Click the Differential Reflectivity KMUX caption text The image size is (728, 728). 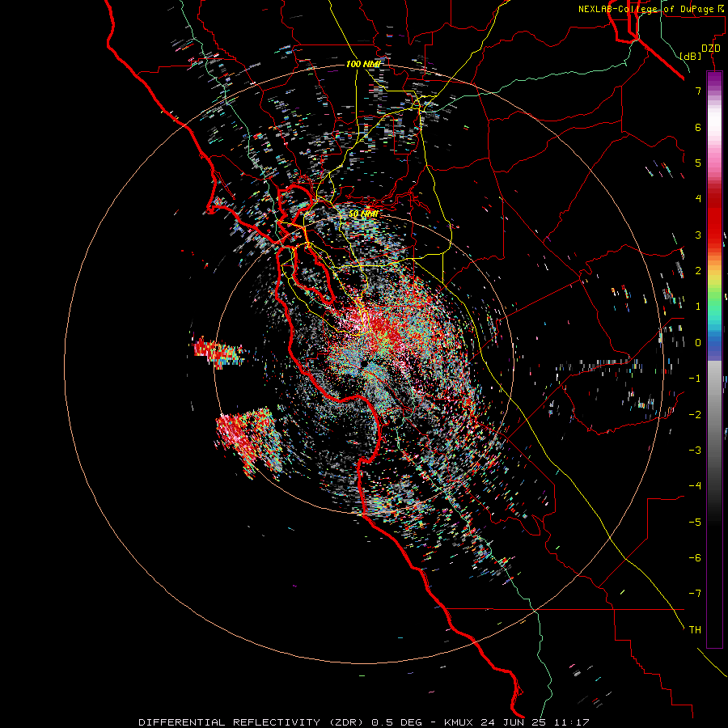click(x=364, y=722)
